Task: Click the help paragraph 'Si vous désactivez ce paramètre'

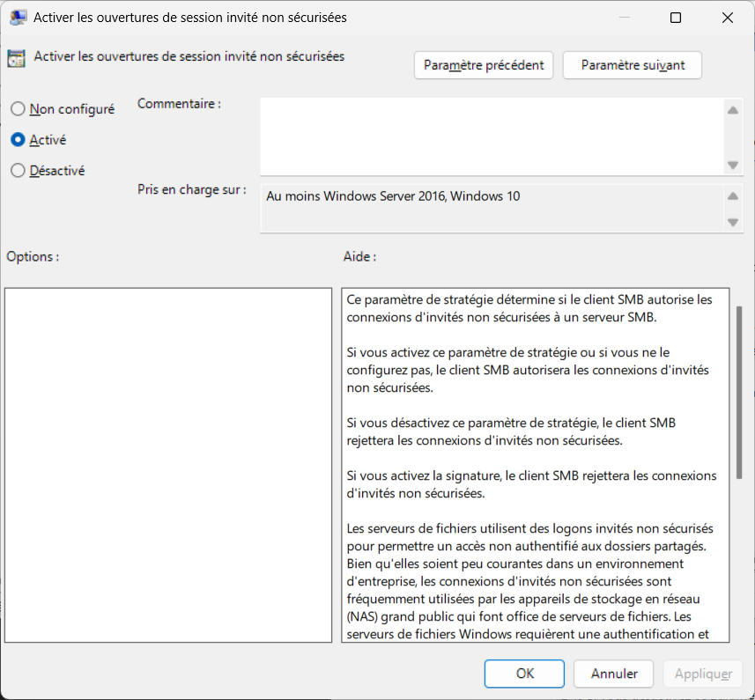Action: pyautogui.click(x=511, y=431)
